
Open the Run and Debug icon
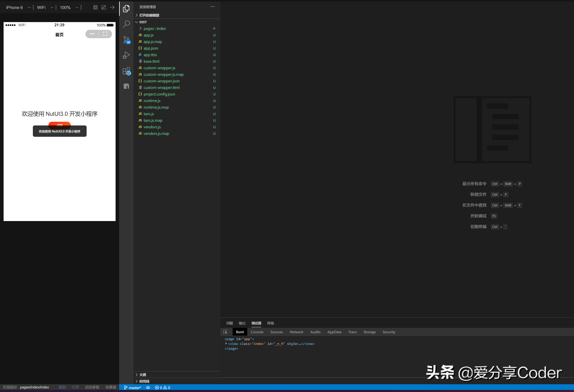(x=126, y=55)
